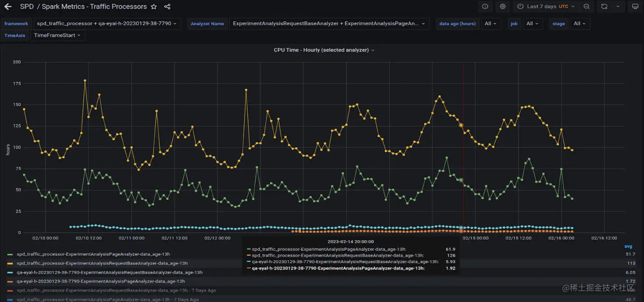Zoom out the time range with magnifier icon
Screen dimensions: 644x302
click(586, 6)
